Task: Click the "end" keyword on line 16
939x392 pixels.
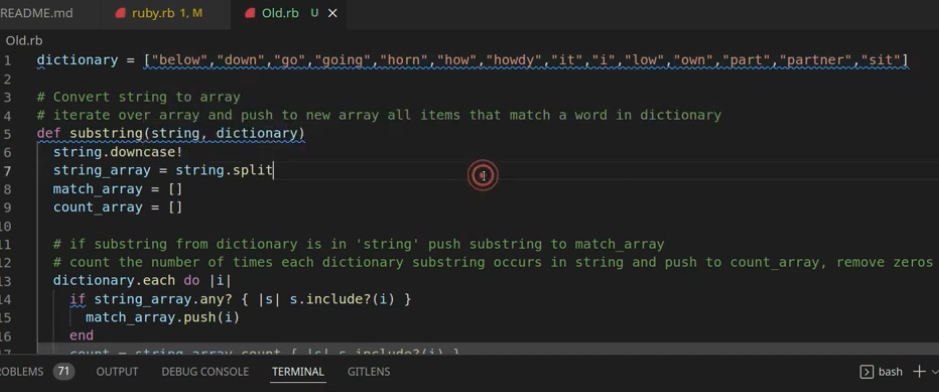Action: coord(81,336)
